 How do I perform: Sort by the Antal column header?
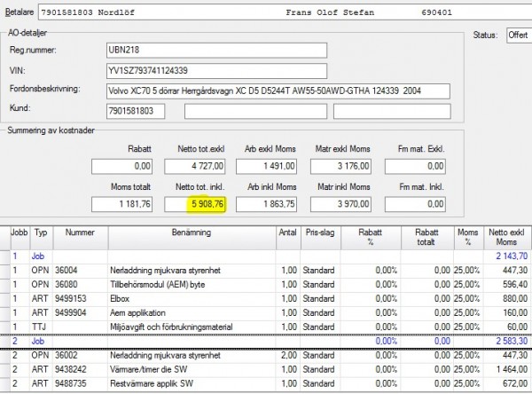288,238
